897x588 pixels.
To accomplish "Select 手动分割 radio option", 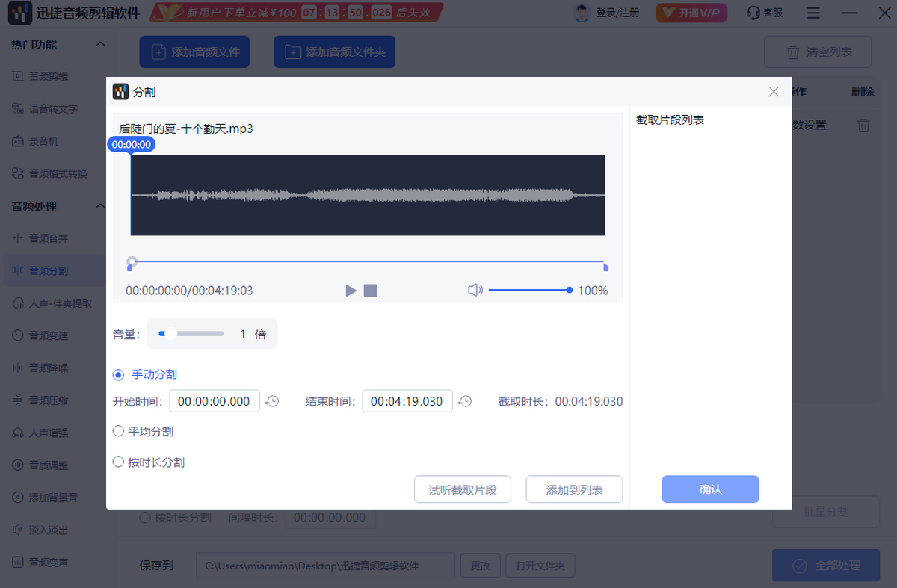I will [x=118, y=375].
